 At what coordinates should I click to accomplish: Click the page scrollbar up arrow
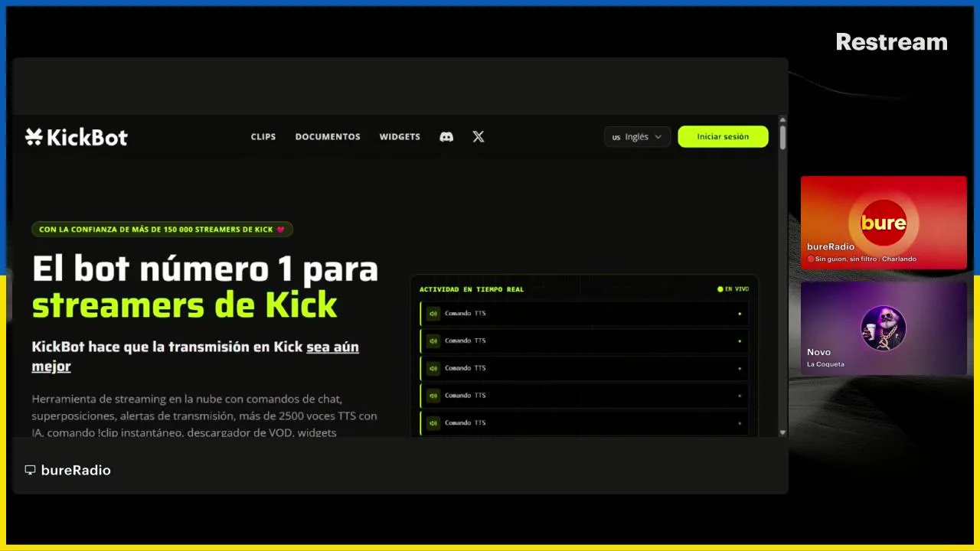(x=782, y=120)
